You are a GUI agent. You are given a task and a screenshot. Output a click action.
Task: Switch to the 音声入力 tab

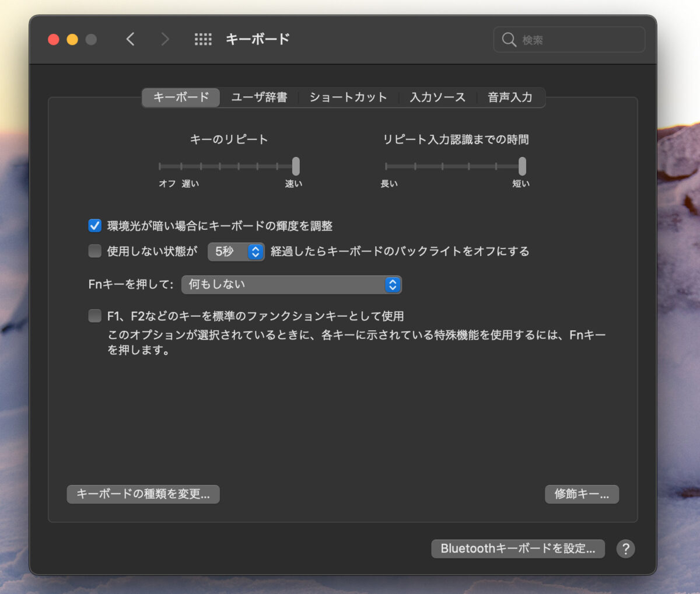tap(510, 97)
